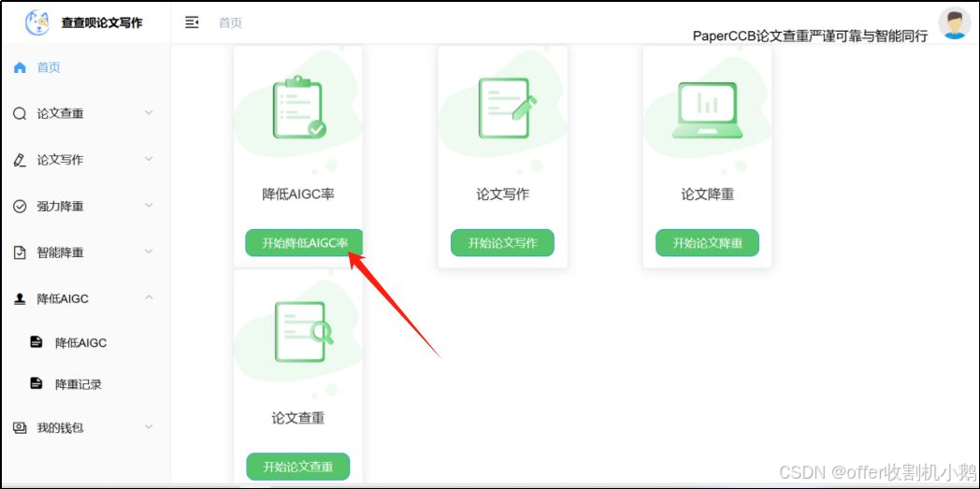
Task: Open the 强力降重 sidebar menu
Action: pyautogui.click(x=86, y=206)
